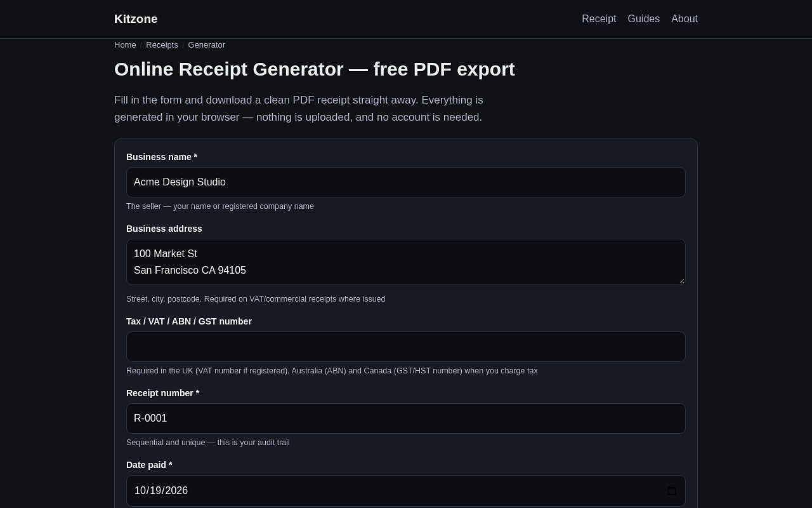Click the intro paragraph 'Fill in the form and download'
Screen dimensions: 812x508
(299, 109)
